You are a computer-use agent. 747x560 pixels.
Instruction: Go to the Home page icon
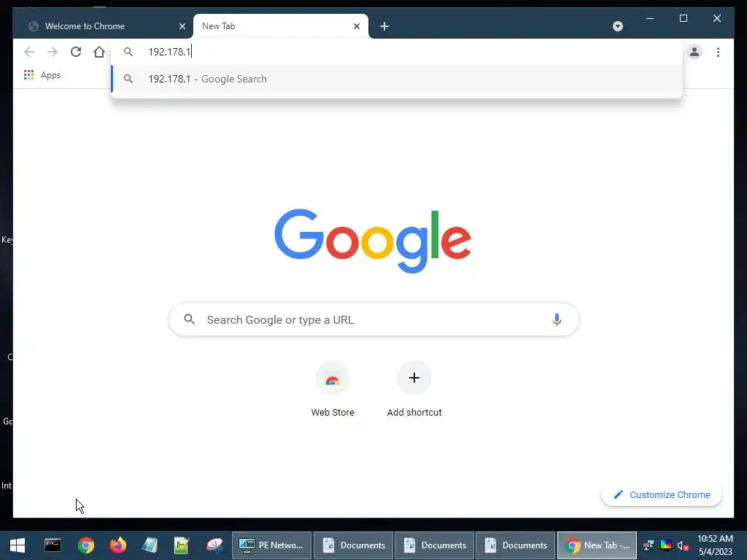99,52
